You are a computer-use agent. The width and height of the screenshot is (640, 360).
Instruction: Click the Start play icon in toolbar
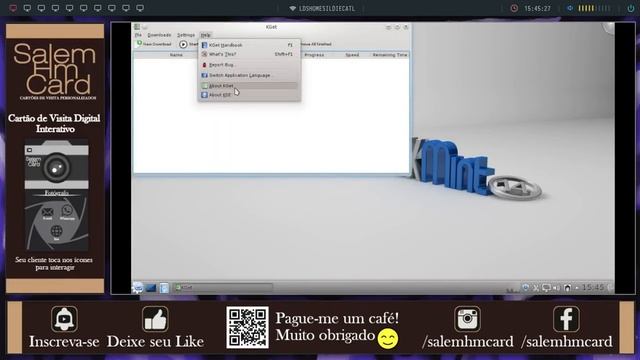[183, 44]
